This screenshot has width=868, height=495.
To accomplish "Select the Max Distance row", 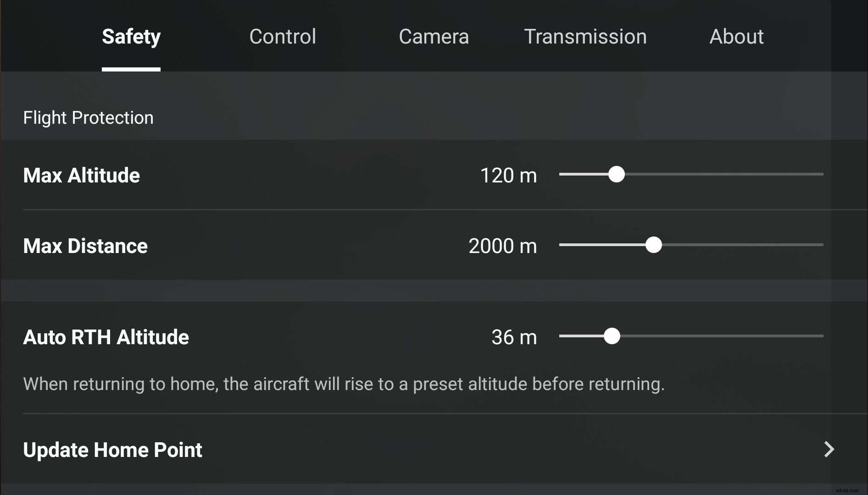I will [x=85, y=246].
